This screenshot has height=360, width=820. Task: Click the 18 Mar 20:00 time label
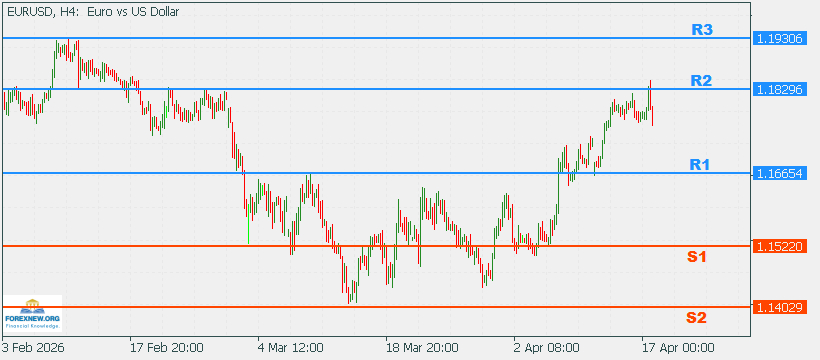point(423,348)
